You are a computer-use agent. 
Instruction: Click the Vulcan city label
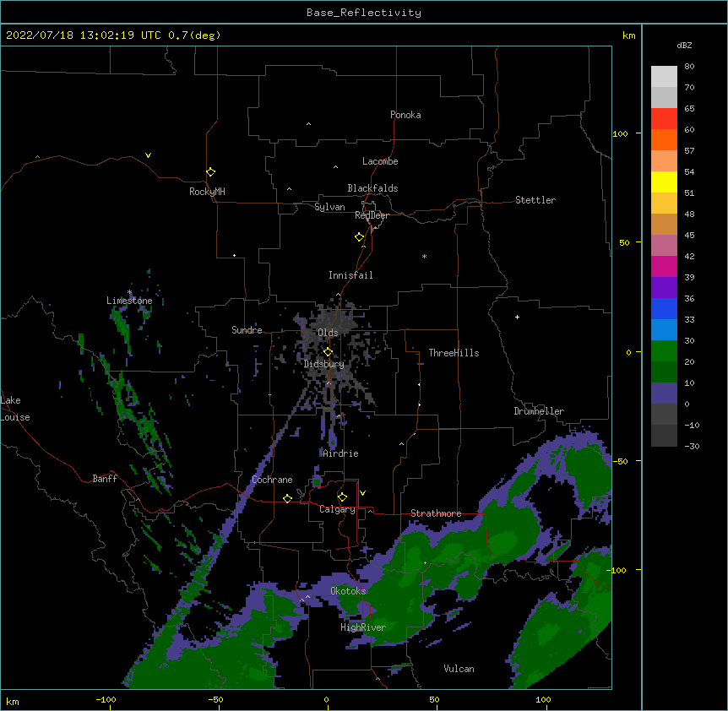pyautogui.click(x=459, y=669)
